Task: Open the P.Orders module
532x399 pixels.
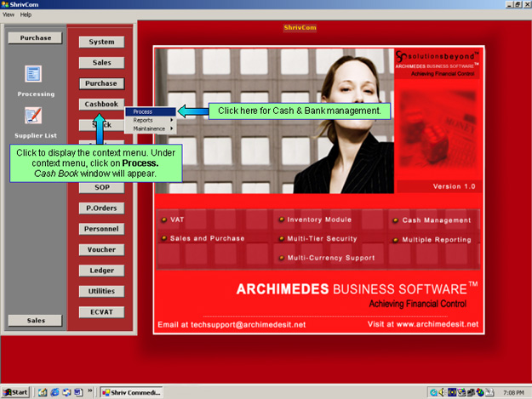Action: point(101,208)
